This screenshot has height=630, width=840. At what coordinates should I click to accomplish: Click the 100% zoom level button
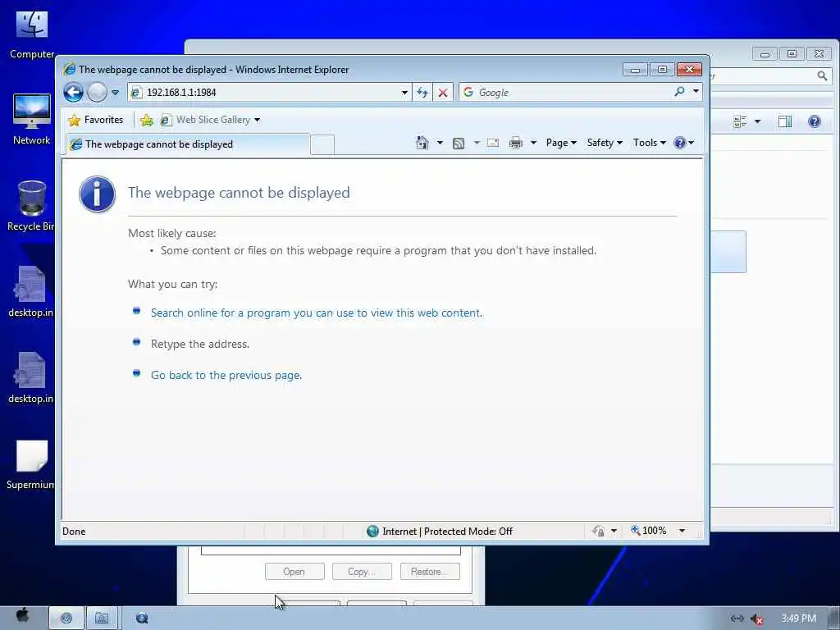(x=649, y=531)
